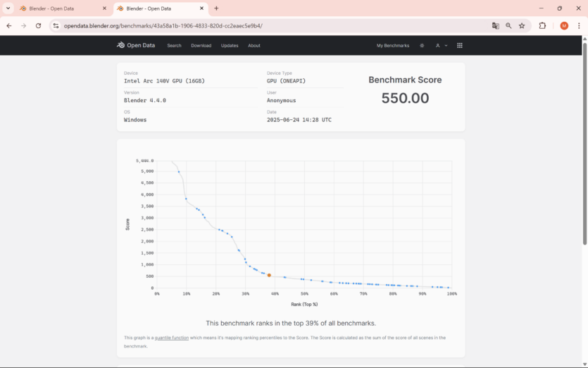This screenshot has height=368, width=588.
Task: Click the 100% x-axis label
Action: (x=451, y=294)
